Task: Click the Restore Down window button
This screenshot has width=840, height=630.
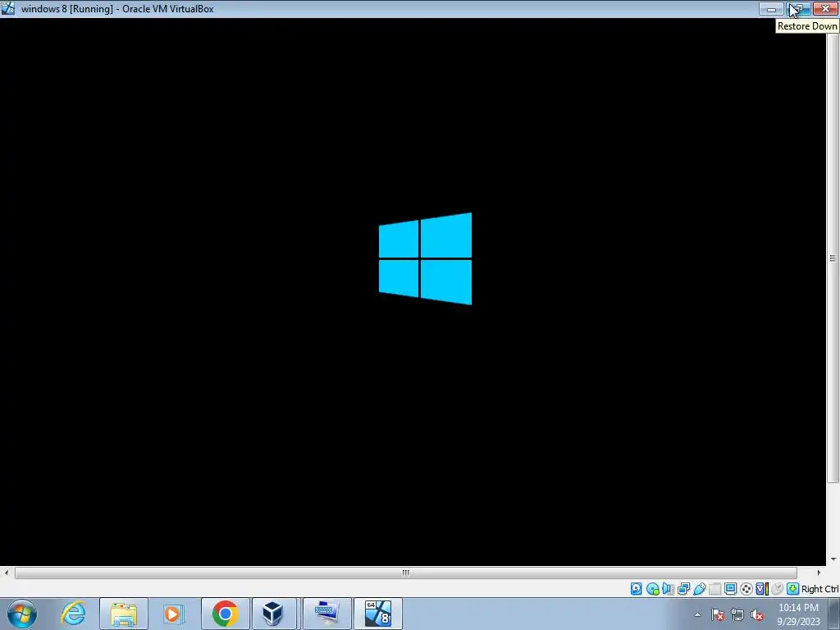Action: pyautogui.click(x=798, y=8)
